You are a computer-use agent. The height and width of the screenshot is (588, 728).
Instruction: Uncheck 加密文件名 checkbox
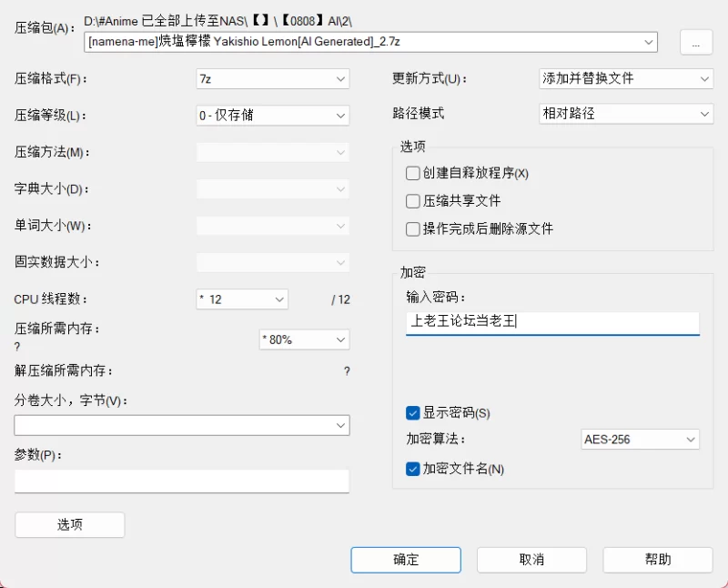[x=413, y=469]
